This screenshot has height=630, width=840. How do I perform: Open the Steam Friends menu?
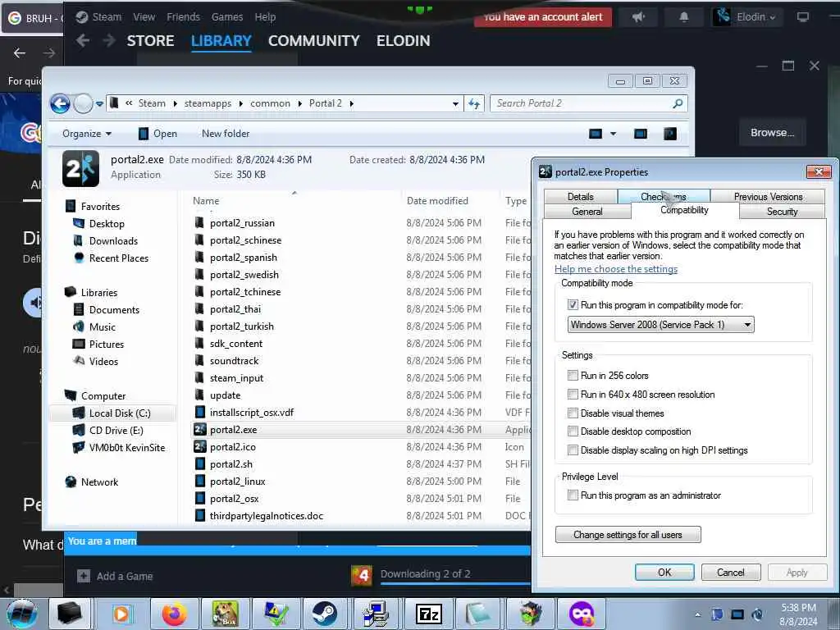coord(183,17)
